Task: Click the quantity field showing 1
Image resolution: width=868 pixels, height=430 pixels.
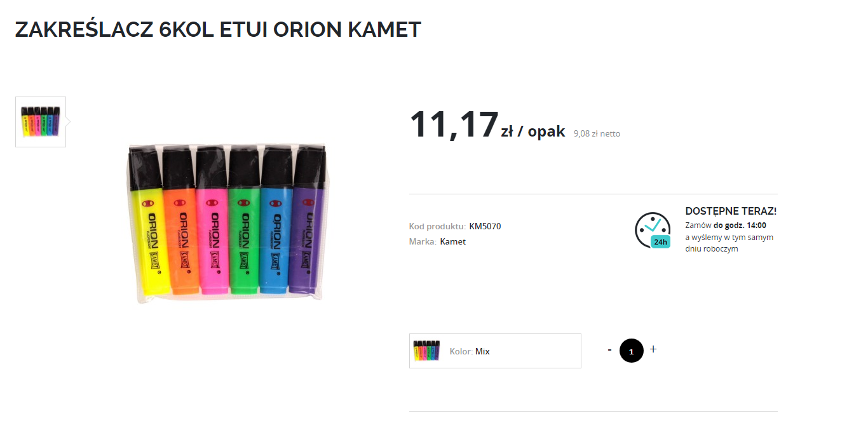Action: click(x=632, y=351)
